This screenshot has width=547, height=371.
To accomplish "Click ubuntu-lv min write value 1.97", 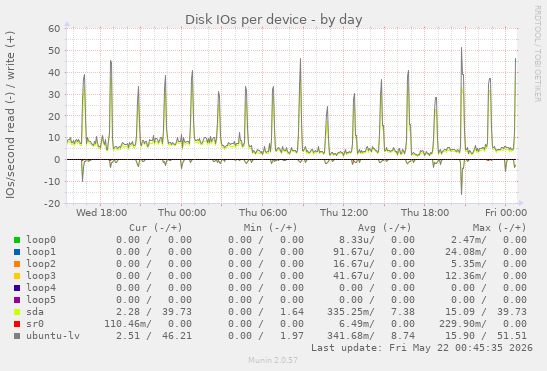I will pos(292,335).
